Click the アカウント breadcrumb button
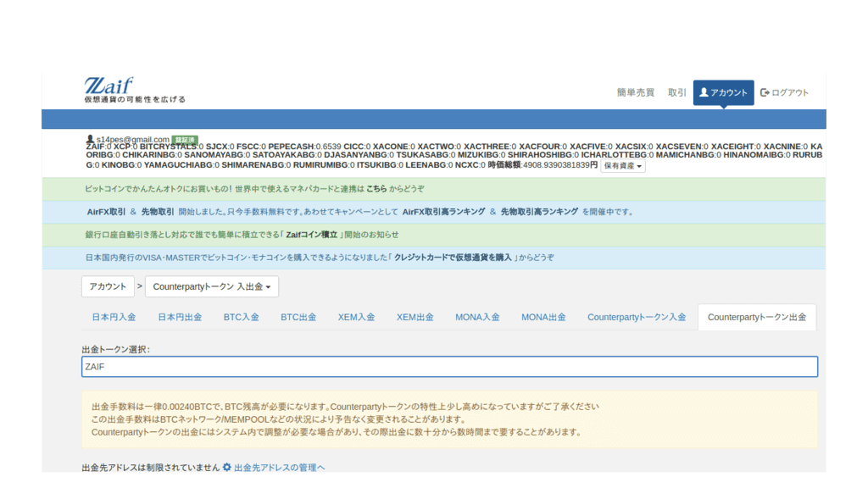Screen dimensions: 868x488 point(108,287)
